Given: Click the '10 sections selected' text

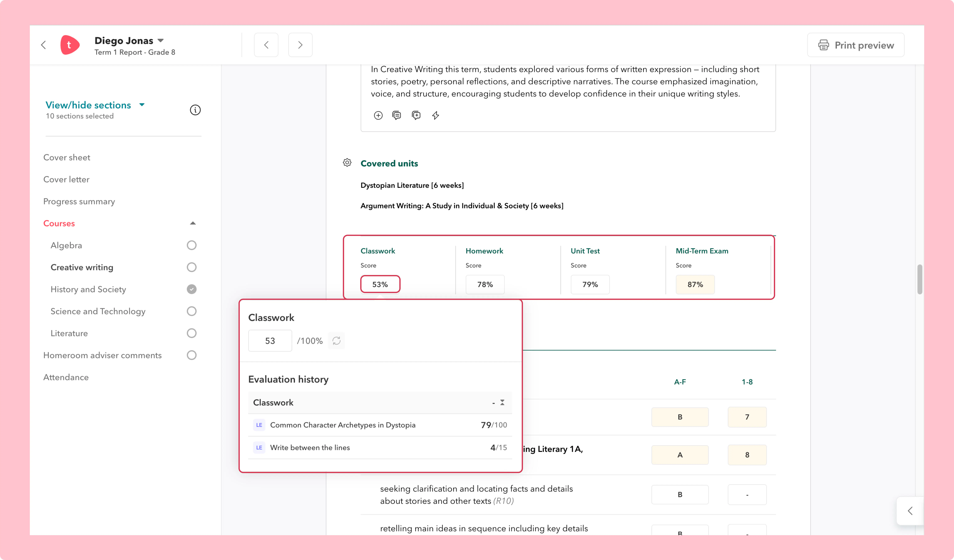Looking at the screenshot, I should (x=79, y=116).
